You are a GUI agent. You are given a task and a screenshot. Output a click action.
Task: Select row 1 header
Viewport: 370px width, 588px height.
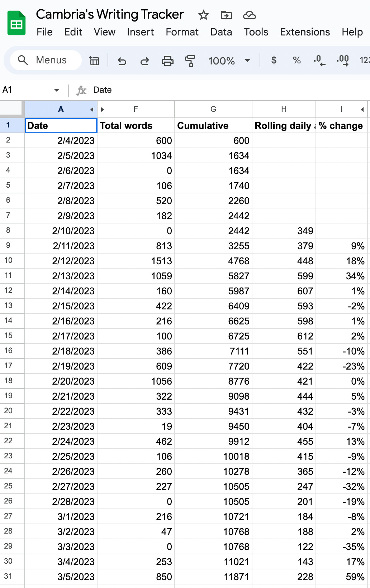[x=12, y=125]
